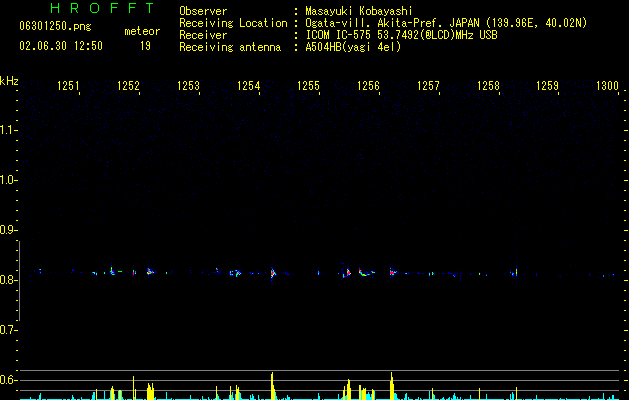This screenshot has height=400, width=629.
Task: Click time marker 1258
Action: click(488, 86)
